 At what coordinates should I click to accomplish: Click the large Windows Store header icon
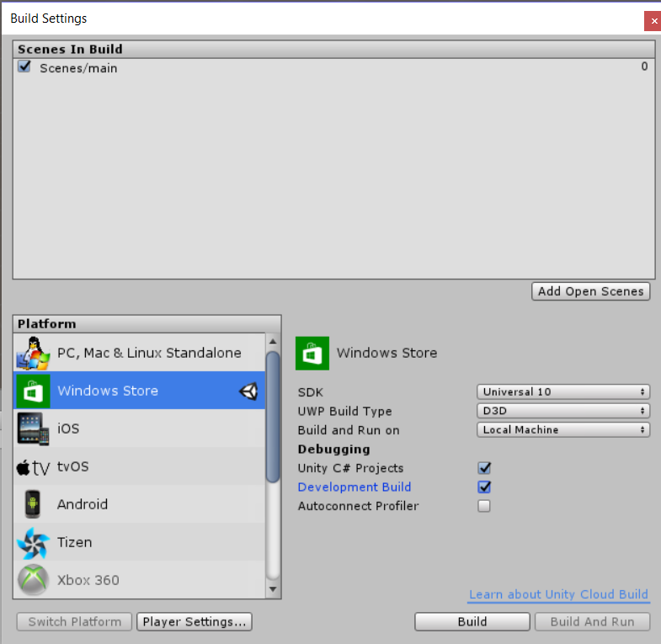[x=312, y=354]
